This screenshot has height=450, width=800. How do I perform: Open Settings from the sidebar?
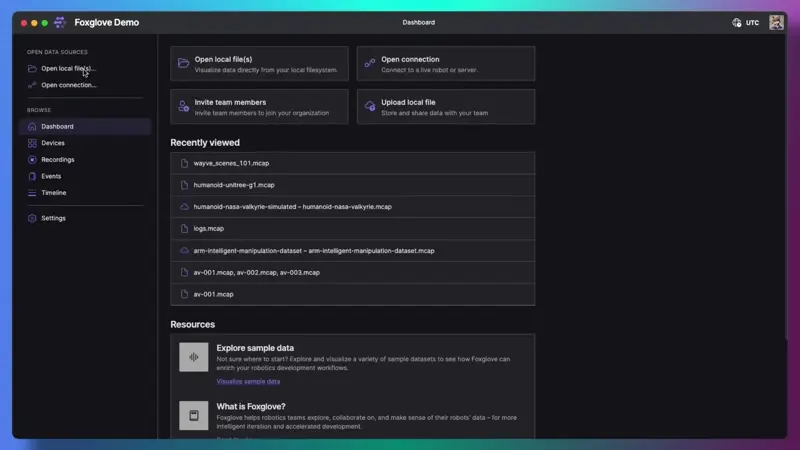pos(53,218)
